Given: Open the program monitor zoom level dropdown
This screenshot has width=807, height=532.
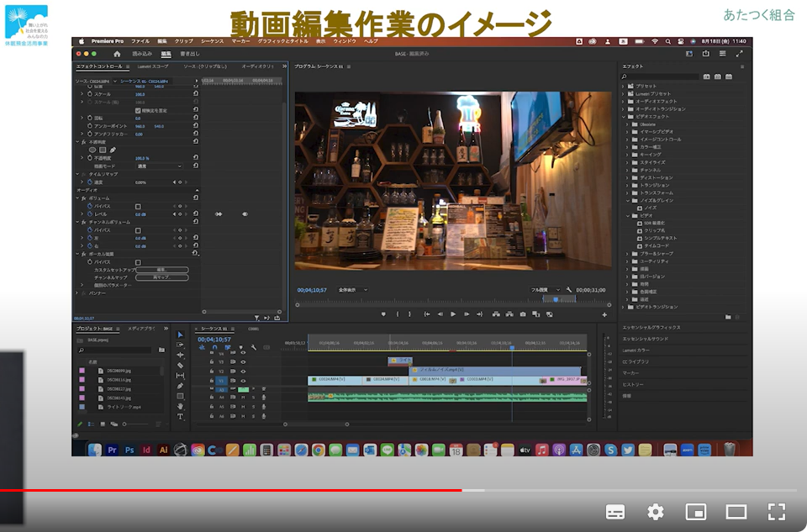Looking at the screenshot, I should pyautogui.click(x=352, y=290).
